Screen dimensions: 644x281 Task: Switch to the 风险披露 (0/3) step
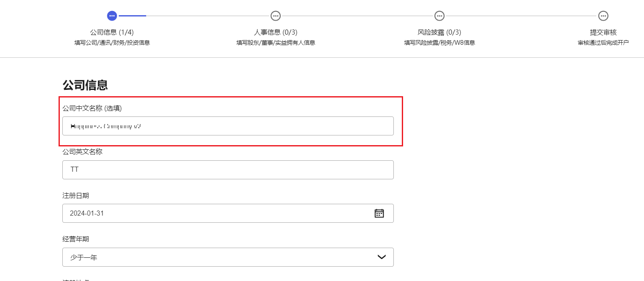pos(439,32)
